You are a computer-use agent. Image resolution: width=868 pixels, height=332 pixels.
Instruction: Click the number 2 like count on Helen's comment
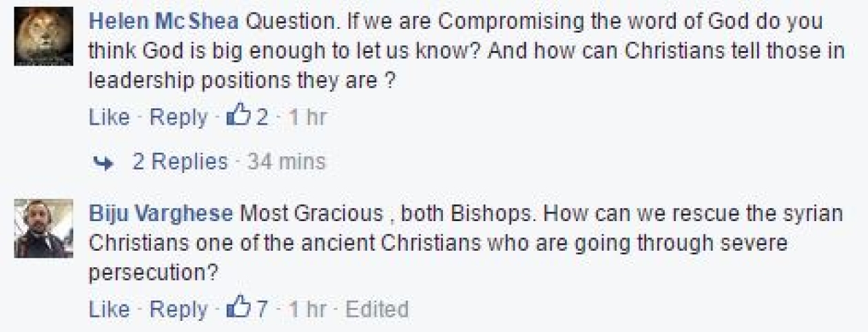coord(262,118)
